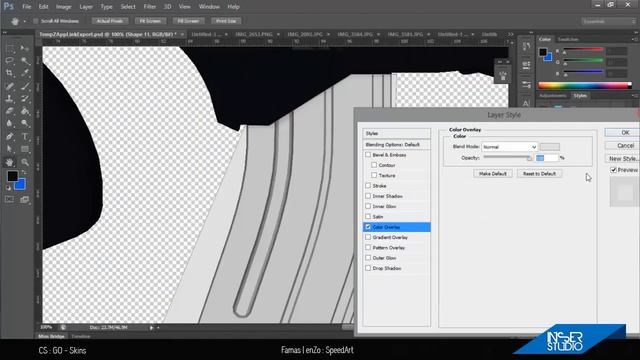The image size is (640, 360).
Task: Select the History Brush tool
Action: (25, 98)
